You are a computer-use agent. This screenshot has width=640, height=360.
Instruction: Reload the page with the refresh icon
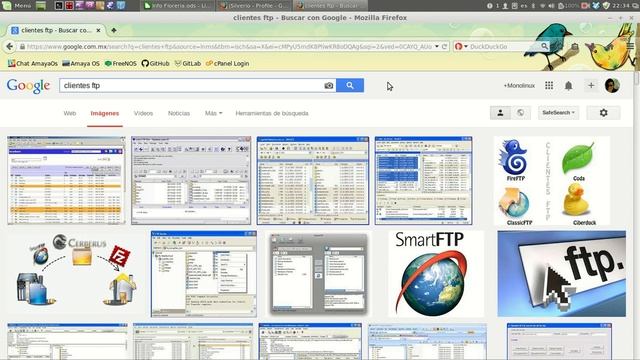[445, 47]
